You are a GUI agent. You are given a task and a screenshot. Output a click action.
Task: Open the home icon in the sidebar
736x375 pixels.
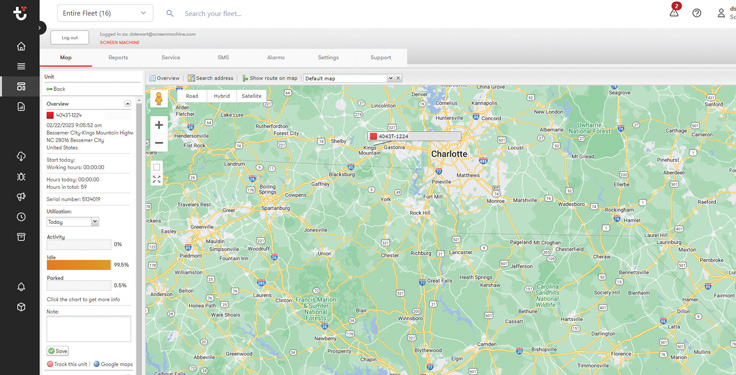tap(21, 46)
